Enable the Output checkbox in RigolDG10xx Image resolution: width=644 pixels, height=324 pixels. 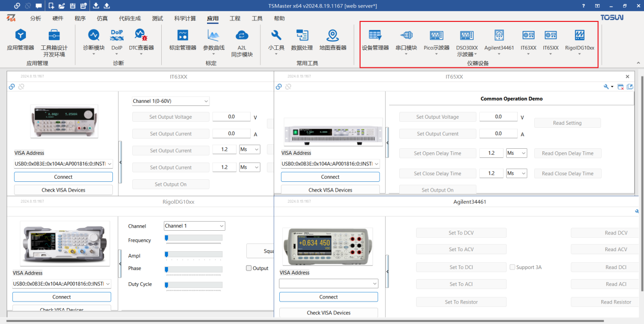coord(249,268)
